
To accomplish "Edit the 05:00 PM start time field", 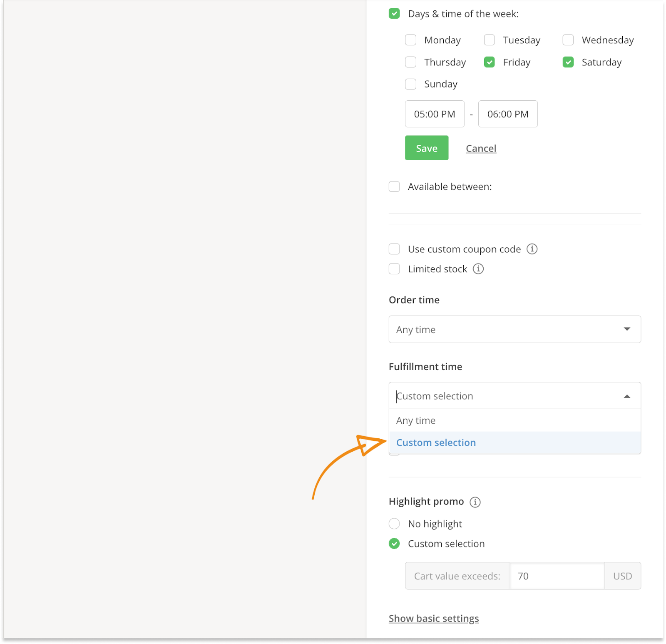I will (x=435, y=114).
